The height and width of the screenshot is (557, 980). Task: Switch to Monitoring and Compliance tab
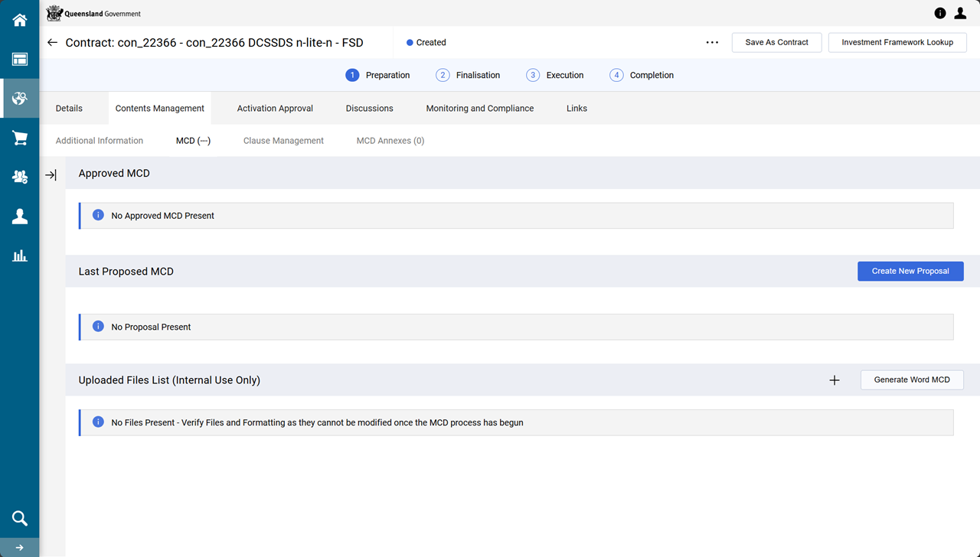[x=479, y=109]
